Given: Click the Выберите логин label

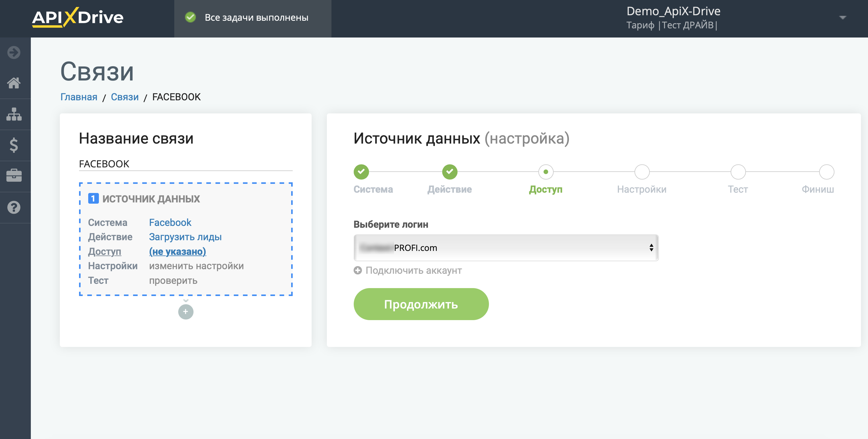Looking at the screenshot, I should [x=391, y=225].
